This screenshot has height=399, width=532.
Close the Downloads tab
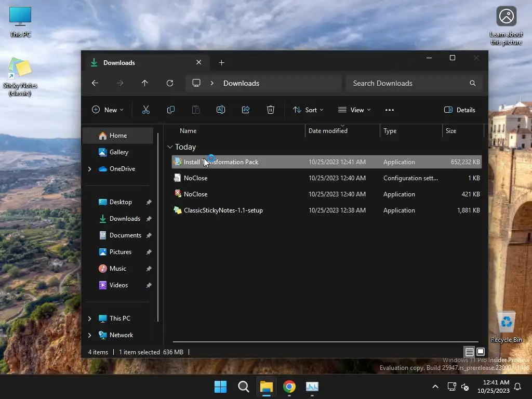(x=199, y=62)
